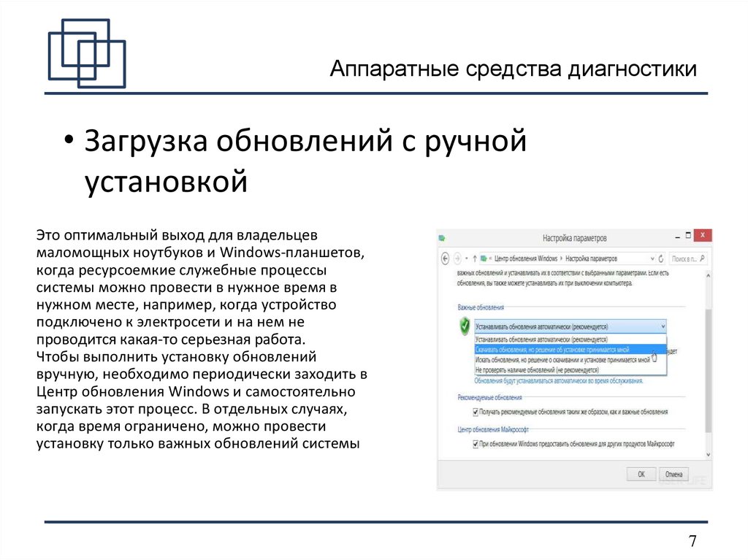The height and width of the screenshot is (560, 748).
Task: Expand the address bar history dropdown
Action: 652,258
